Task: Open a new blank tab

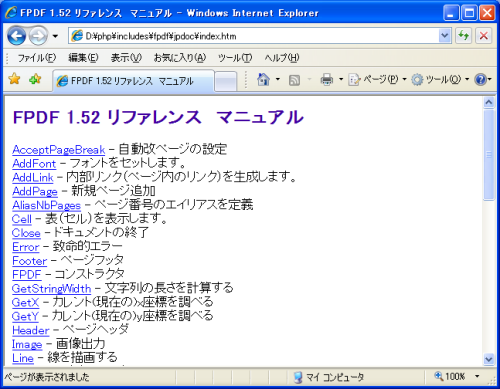Action: pos(226,81)
